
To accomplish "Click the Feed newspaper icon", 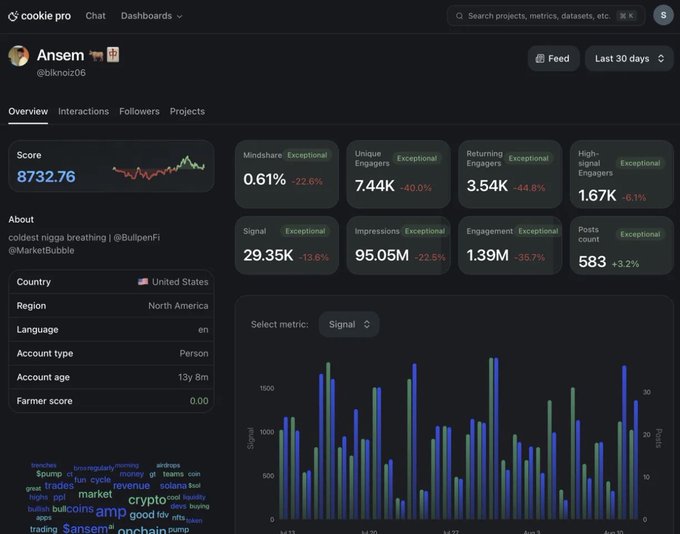I will pyautogui.click(x=540, y=59).
